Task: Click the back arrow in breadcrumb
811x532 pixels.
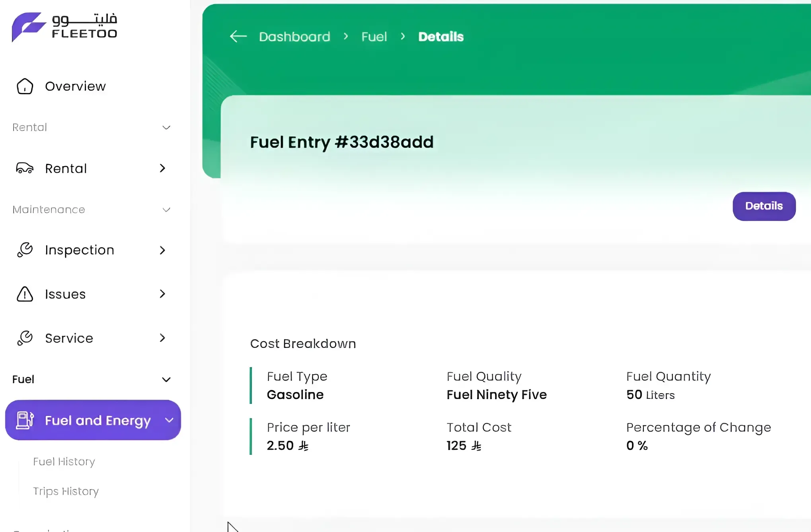Action: pos(238,37)
